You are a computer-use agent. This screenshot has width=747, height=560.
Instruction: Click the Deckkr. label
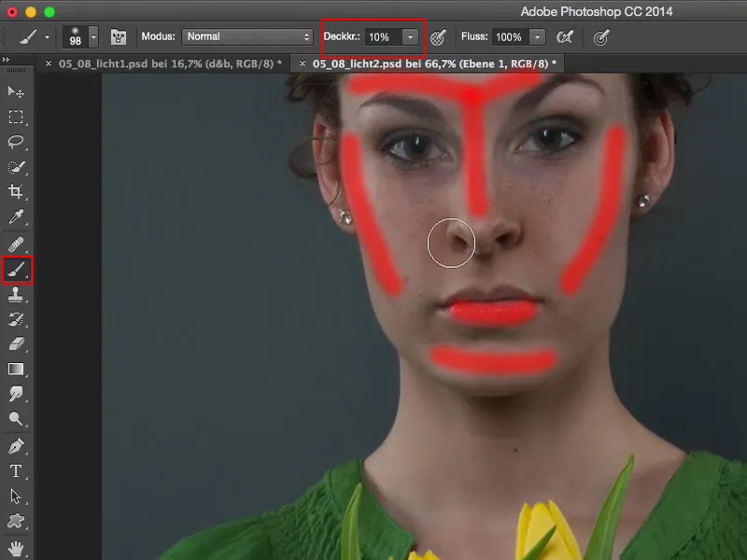click(342, 36)
